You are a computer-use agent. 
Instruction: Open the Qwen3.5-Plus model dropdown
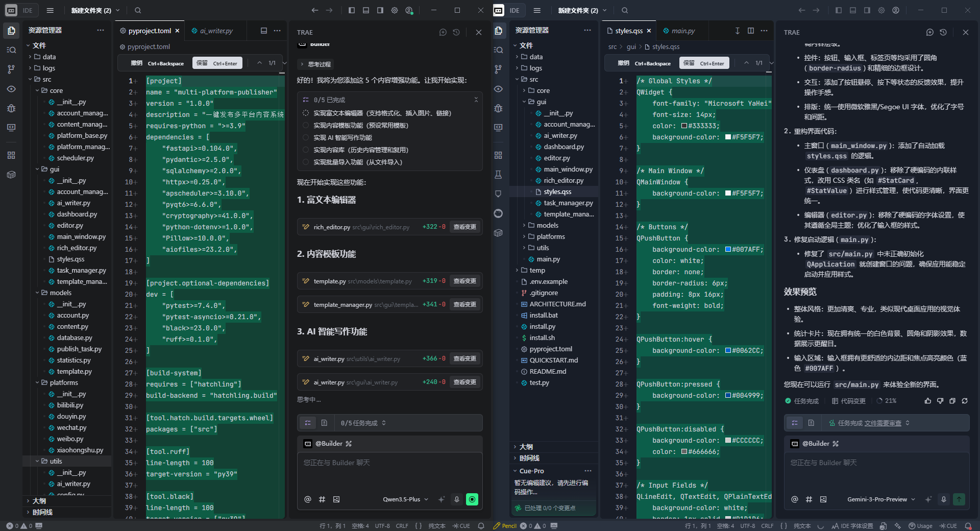(405, 499)
